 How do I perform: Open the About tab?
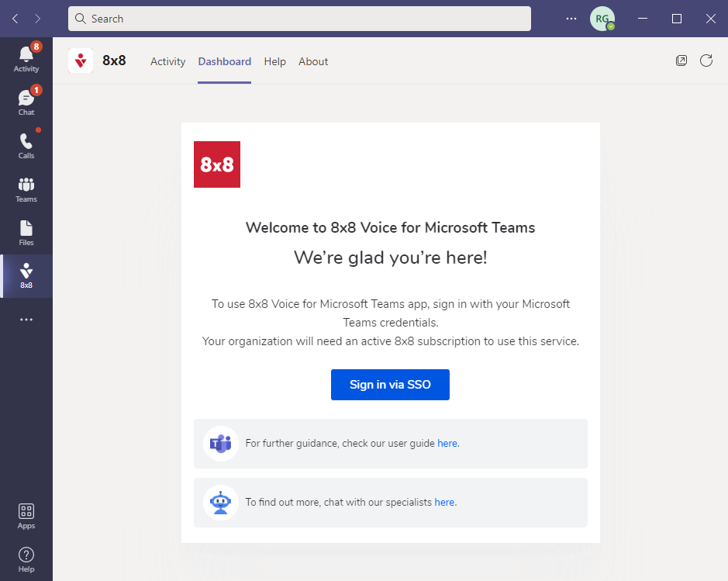[x=313, y=61]
